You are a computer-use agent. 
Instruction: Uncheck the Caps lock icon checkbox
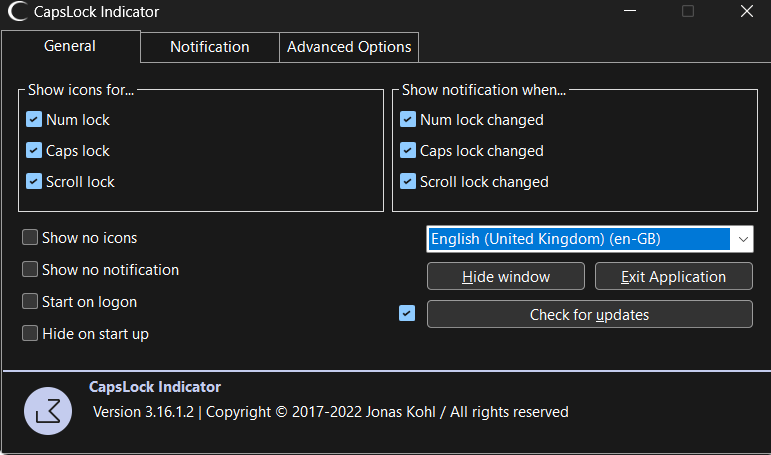34,150
